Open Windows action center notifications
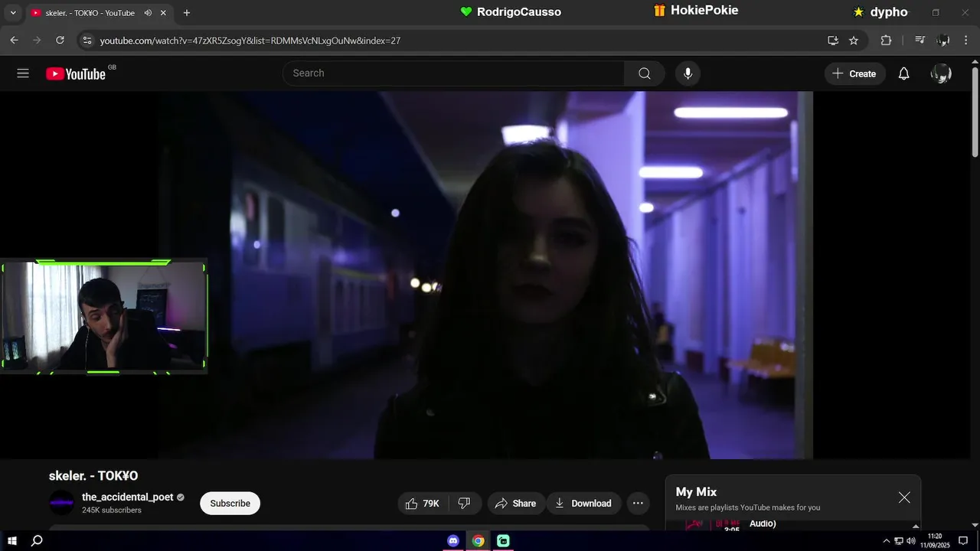This screenshot has width=980, height=551. point(963,541)
